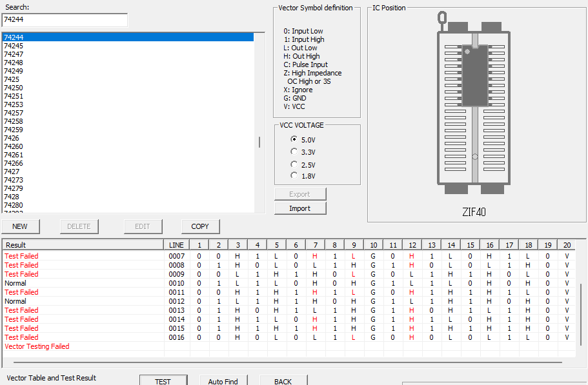Viewport: 588px width, 385px height.
Task: Select 74273 in the chip list
Action: 128,180
